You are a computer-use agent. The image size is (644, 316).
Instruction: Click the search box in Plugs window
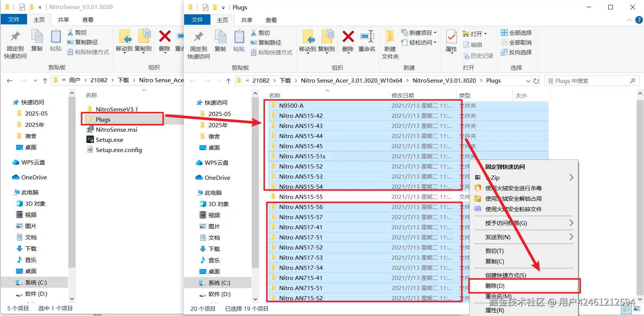(x=592, y=81)
